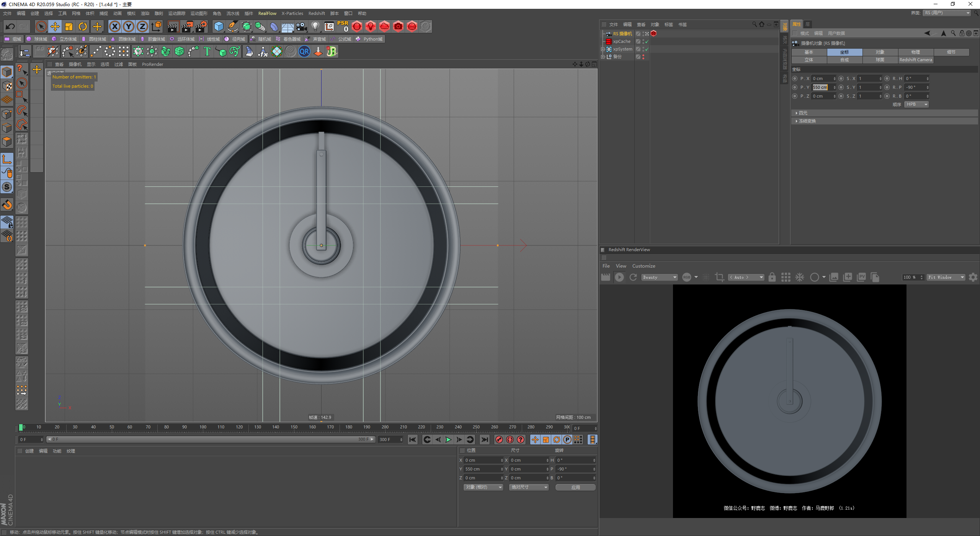
Task: Expand 备份 tree node
Action: [x=603, y=57]
